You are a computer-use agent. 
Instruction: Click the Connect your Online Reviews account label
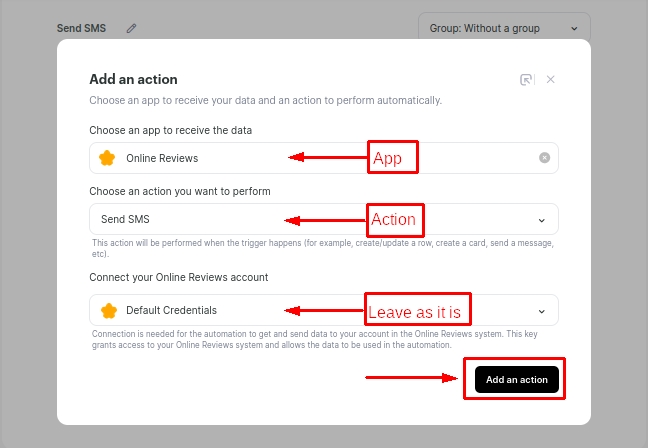click(x=178, y=277)
